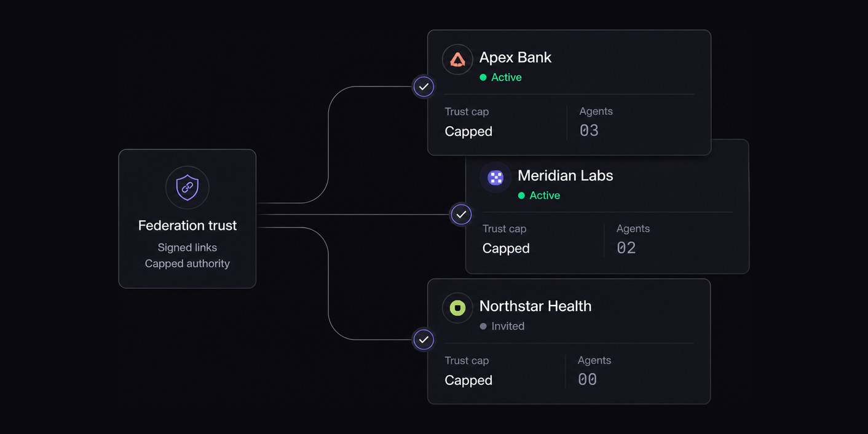Click the Meridian Labs agents count 02
Image resolution: width=868 pixels, height=434 pixels.
[x=626, y=248]
